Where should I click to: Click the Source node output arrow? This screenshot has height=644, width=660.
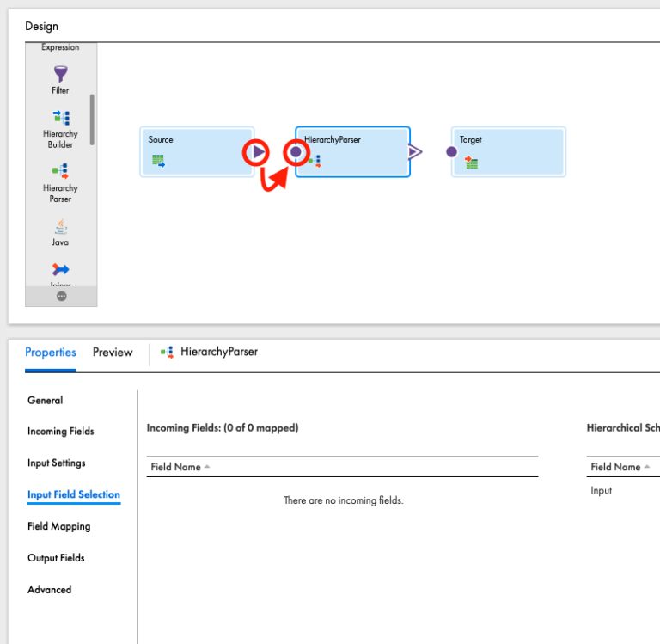point(258,152)
